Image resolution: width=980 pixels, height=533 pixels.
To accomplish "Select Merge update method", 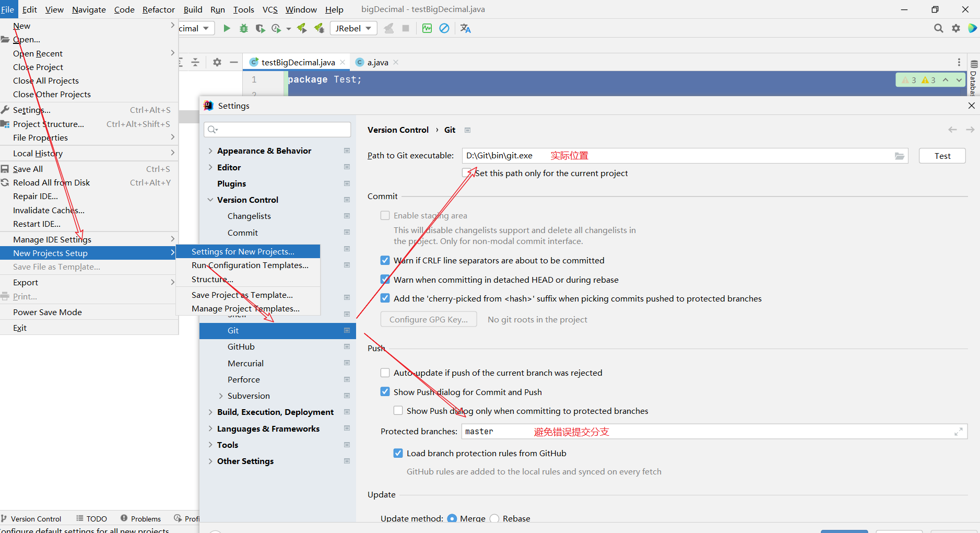I will 452,518.
